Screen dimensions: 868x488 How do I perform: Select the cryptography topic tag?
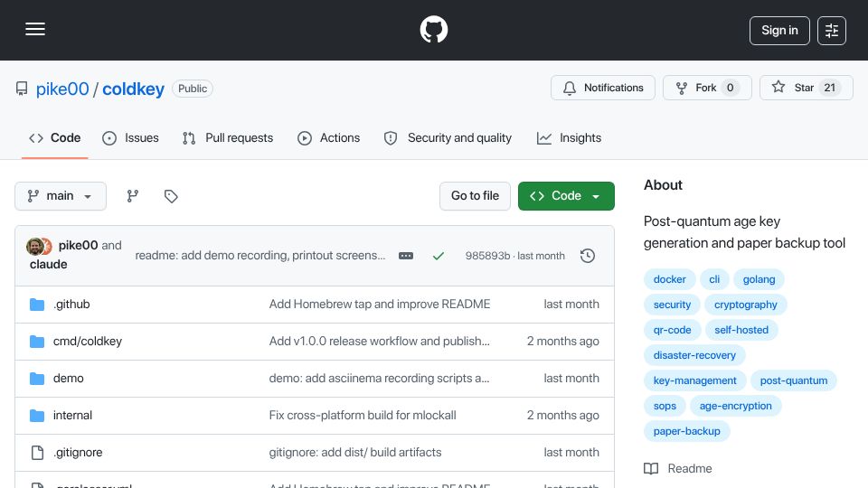point(746,305)
